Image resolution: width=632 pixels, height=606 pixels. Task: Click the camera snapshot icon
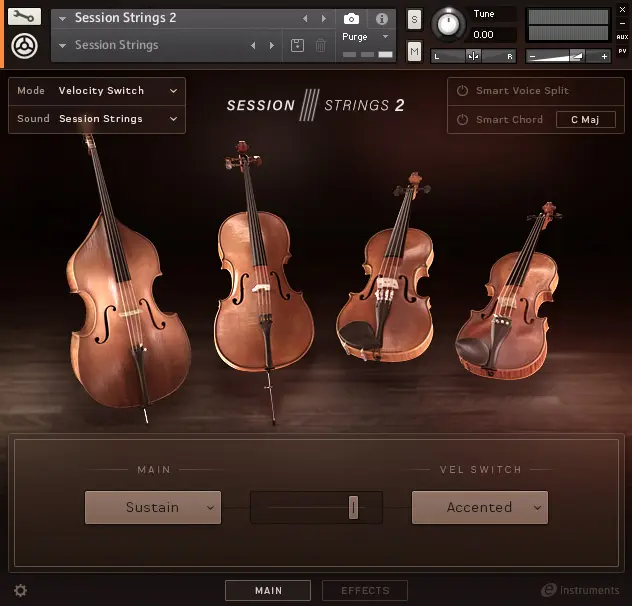click(351, 19)
